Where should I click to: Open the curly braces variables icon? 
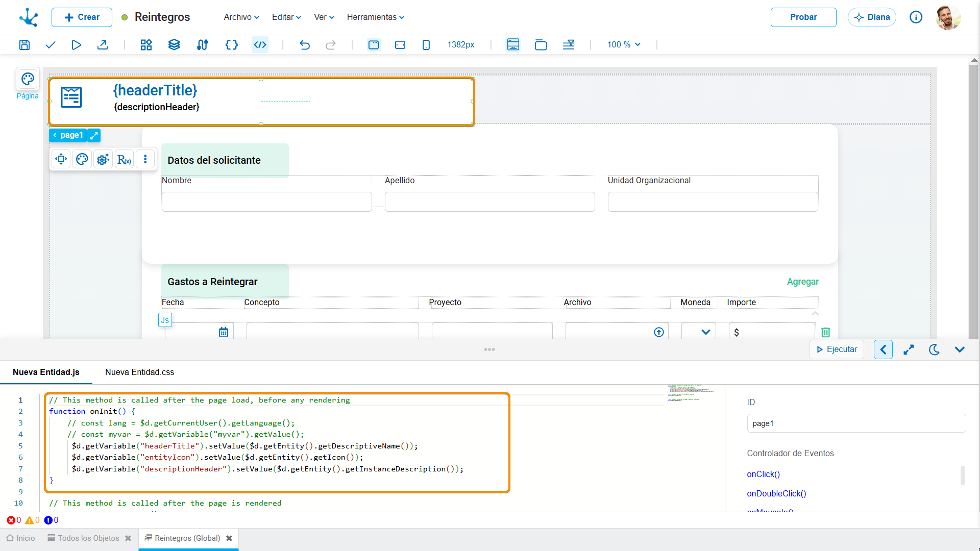(231, 45)
